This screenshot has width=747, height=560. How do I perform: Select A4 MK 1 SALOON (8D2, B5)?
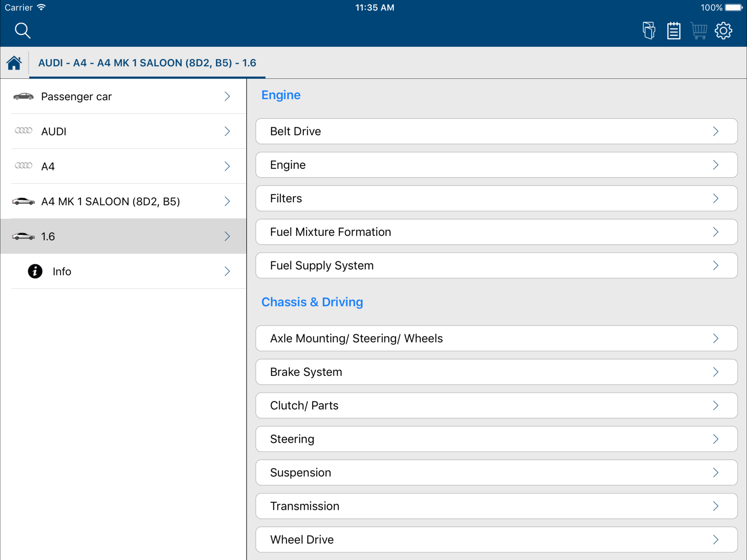pos(123,201)
